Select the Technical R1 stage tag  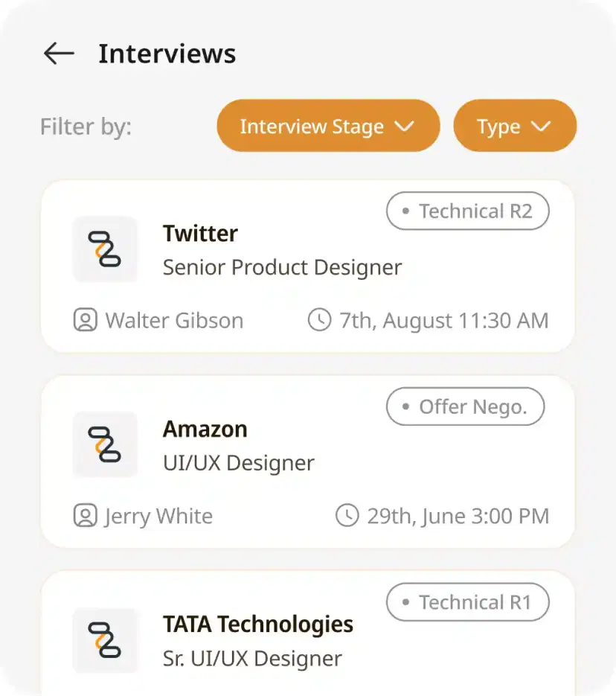pyautogui.click(x=467, y=602)
